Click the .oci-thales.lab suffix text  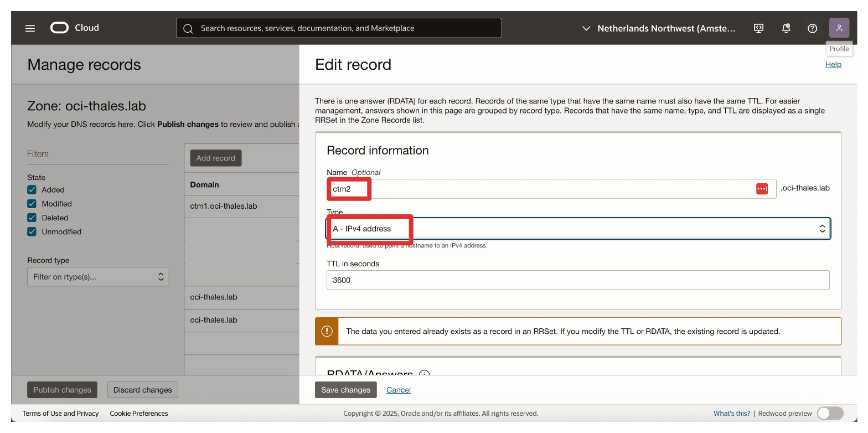tap(805, 188)
